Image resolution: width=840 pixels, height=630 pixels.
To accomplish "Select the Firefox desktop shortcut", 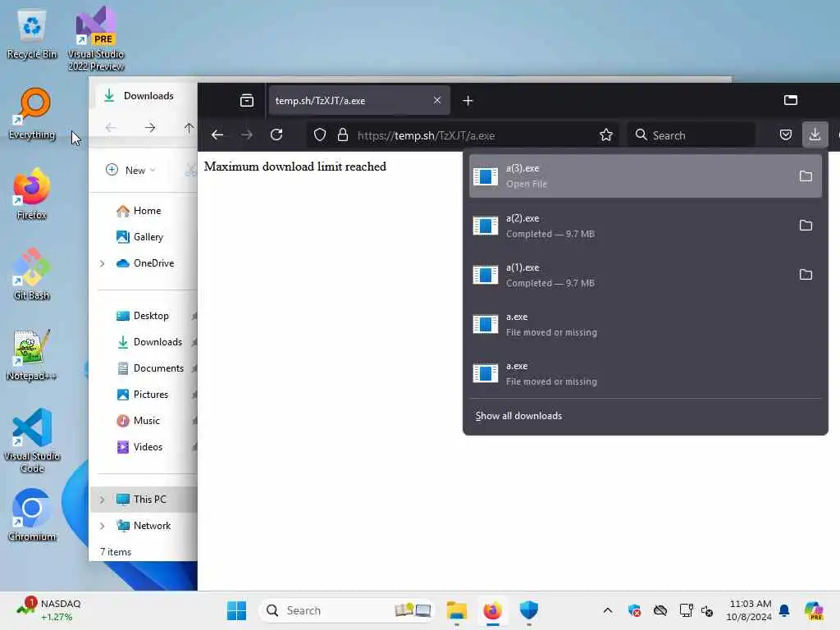I will [32, 194].
